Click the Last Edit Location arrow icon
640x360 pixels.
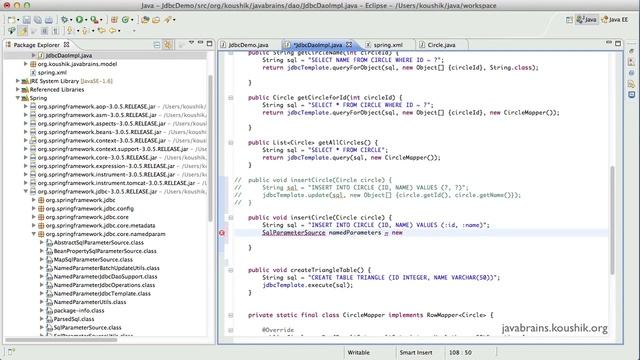pos(101,31)
